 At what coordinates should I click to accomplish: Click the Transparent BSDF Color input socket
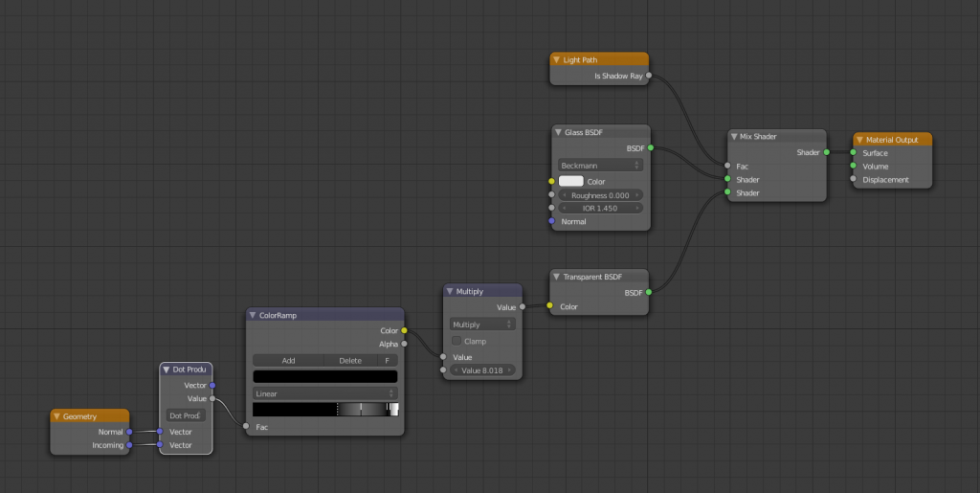549,306
